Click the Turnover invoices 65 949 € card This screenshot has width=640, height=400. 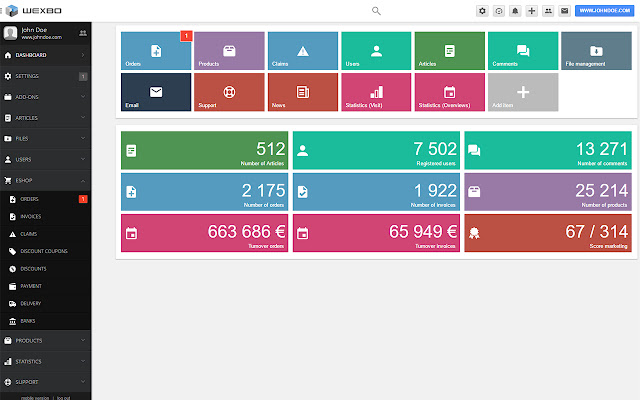(376, 233)
